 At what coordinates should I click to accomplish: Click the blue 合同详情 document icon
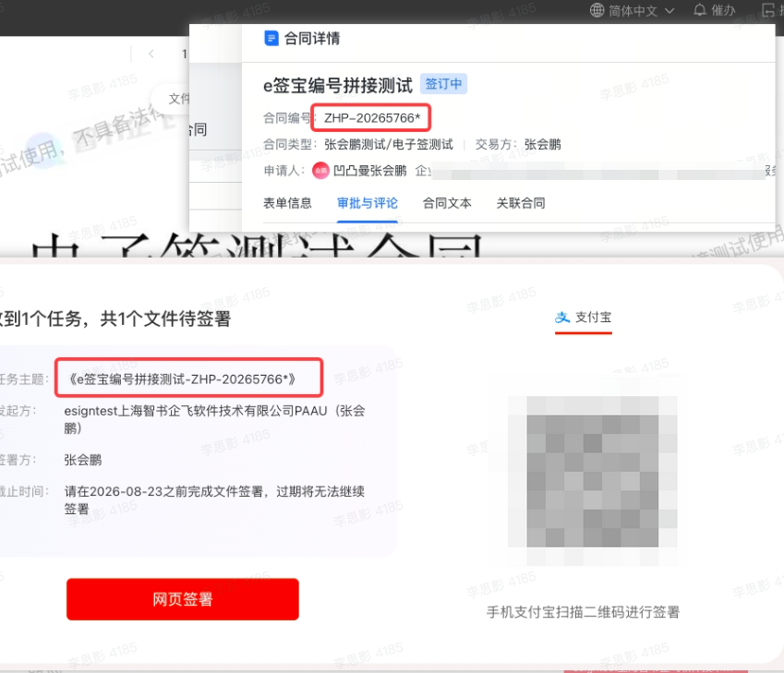pyautogui.click(x=271, y=38)
